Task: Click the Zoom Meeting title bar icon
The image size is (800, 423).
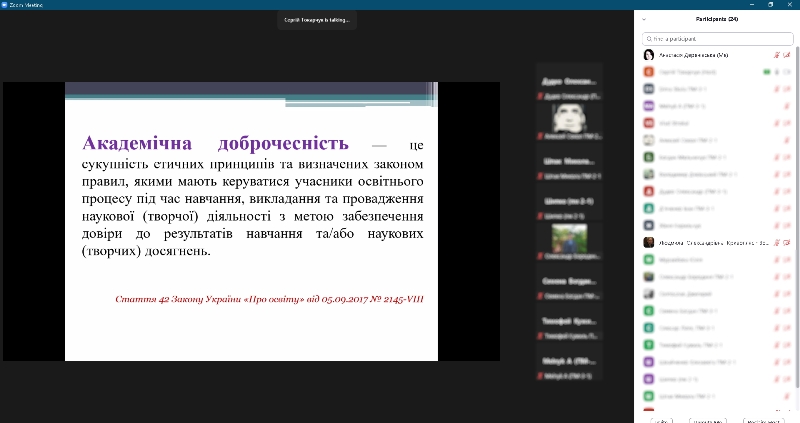Action: [x=4, y=5]
